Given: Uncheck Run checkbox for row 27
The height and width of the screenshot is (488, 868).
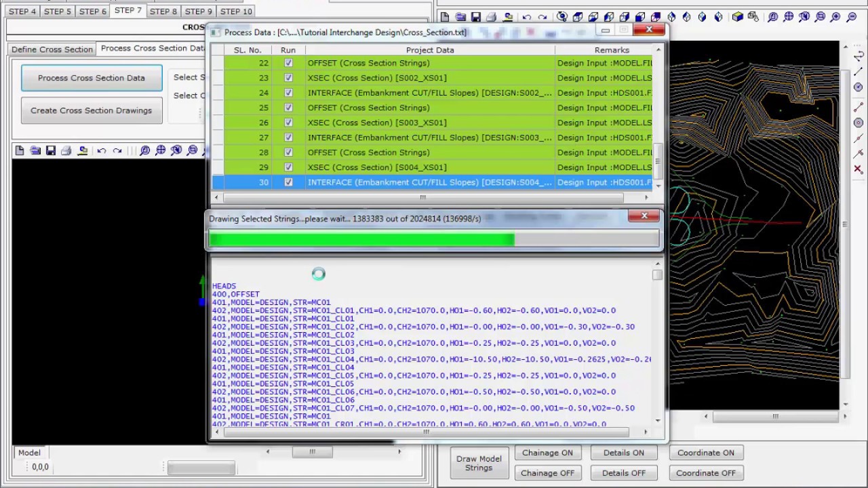Looking at the screenshot, I should pyautogui.click(x=288, y=138).
